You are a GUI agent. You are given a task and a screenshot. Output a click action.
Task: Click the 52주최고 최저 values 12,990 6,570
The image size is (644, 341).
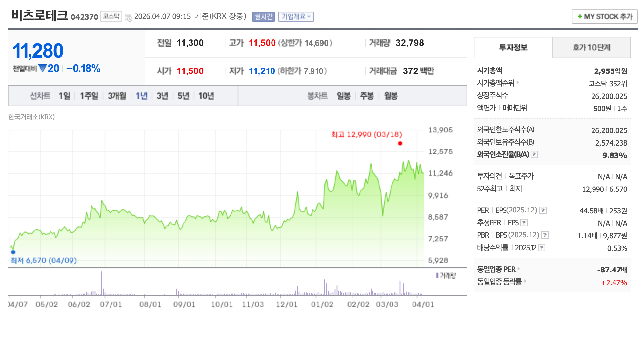pyautogui.click(x=604, y=189)
